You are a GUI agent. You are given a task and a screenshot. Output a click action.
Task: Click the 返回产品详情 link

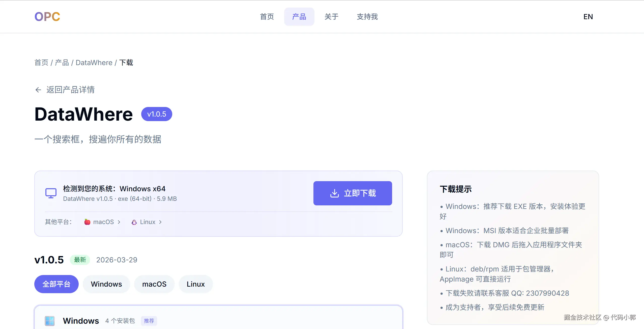point(70,90)
